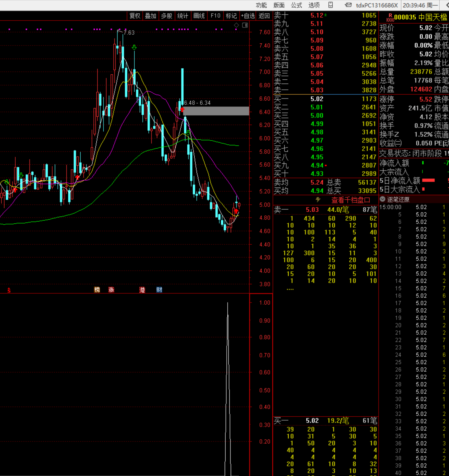Open F10 company info
The width and height of the screenshot is (449, 476).
(215, 16)
